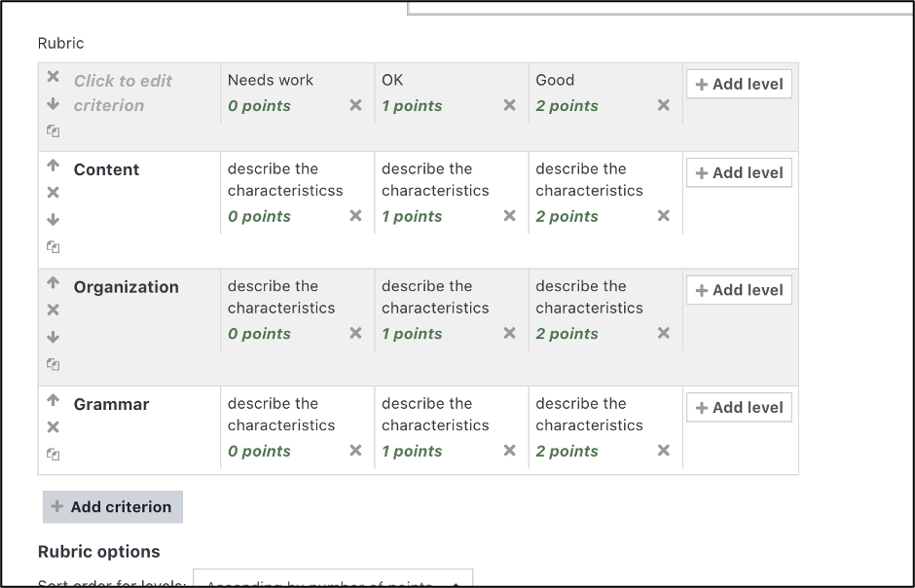Viewport: 915px width, 588px height.
Task: Add a level to the Grammar criterion
Action: [738, 407]
